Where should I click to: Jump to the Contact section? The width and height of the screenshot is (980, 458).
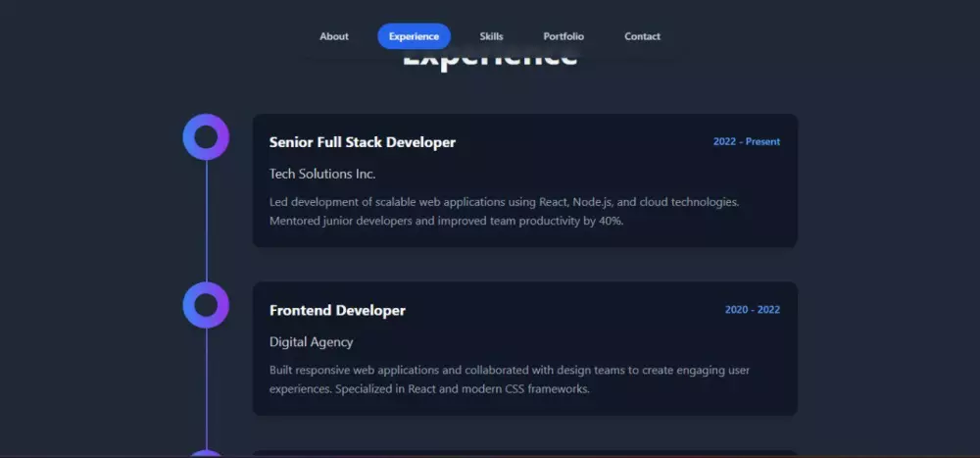coord(642,36)
